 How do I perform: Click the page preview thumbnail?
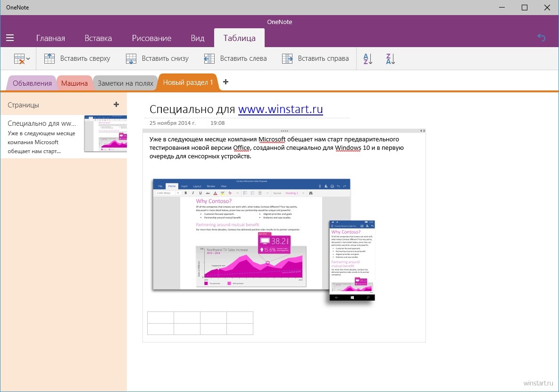(x=106, y=134)
